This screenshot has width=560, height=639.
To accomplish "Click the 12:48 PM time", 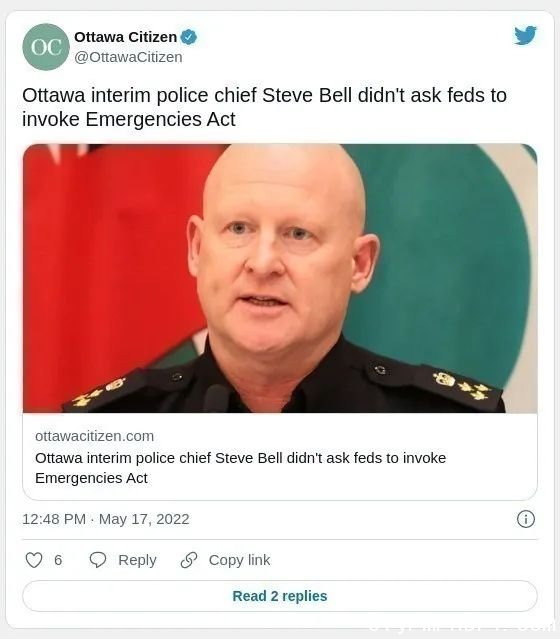I will [x=54, y=519].
